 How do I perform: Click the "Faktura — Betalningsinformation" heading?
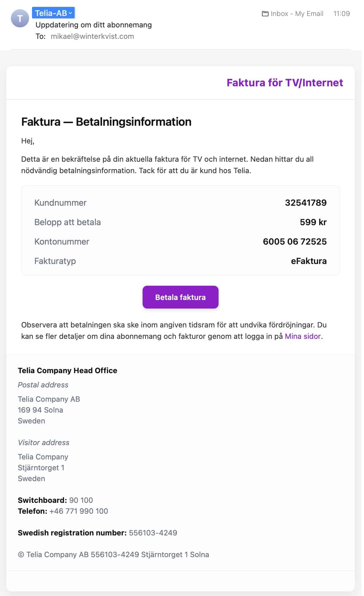(106, 122)
